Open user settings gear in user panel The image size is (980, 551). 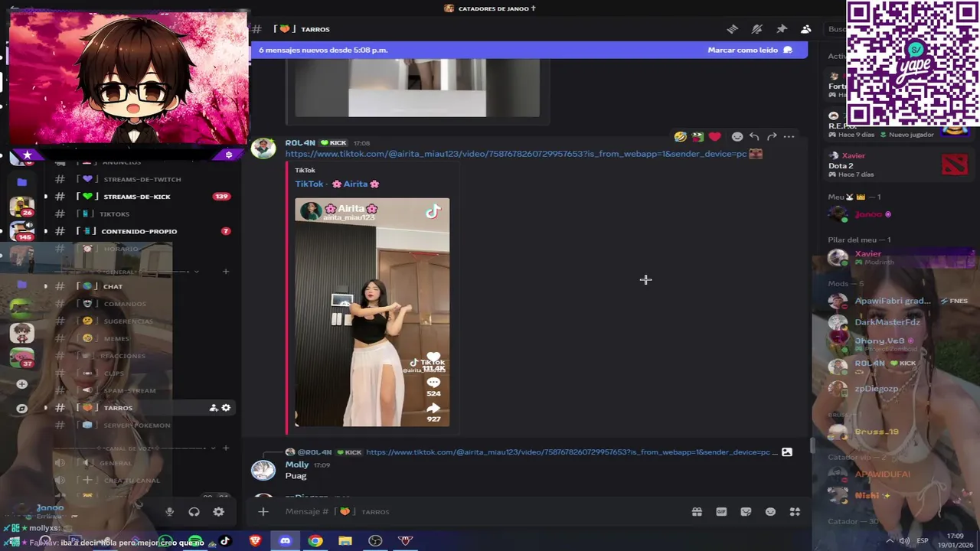point(219,512)
